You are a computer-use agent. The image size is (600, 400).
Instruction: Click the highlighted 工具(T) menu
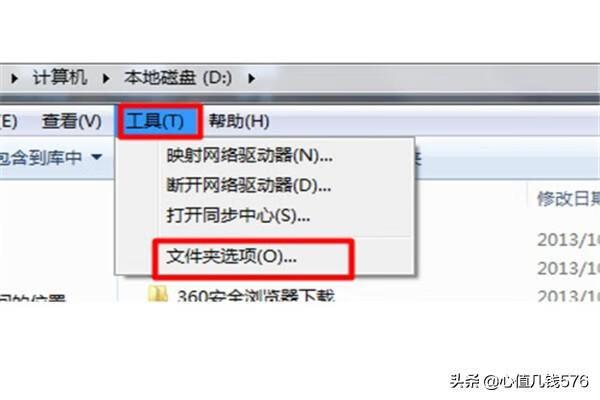pyautogui.click(x=155, y=121)
